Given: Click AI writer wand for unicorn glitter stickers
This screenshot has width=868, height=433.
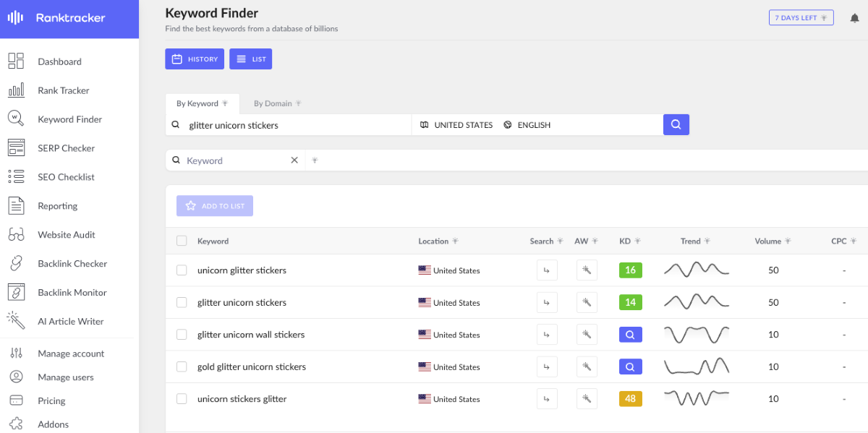Looking at the screenshot, I should tap(587, 270).
